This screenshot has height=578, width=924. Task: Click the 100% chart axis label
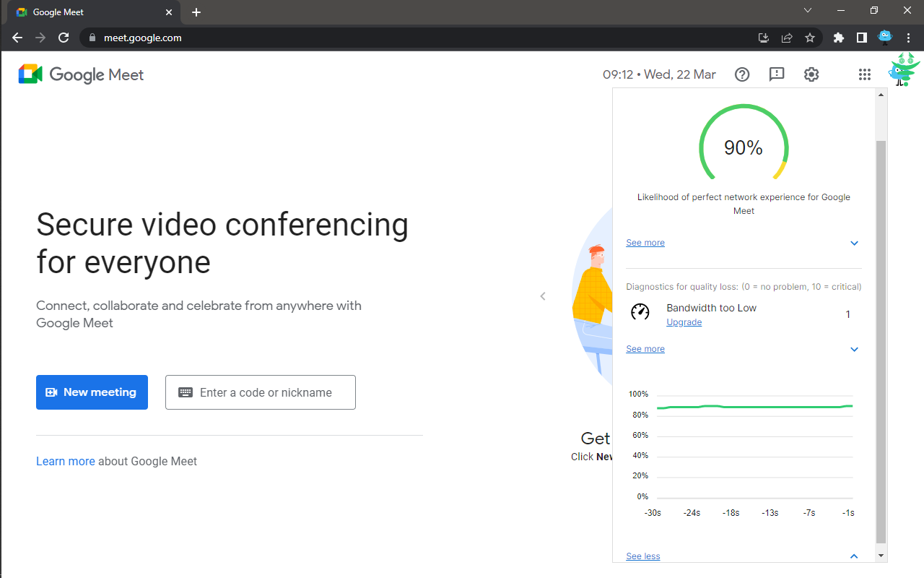point(638,394)
